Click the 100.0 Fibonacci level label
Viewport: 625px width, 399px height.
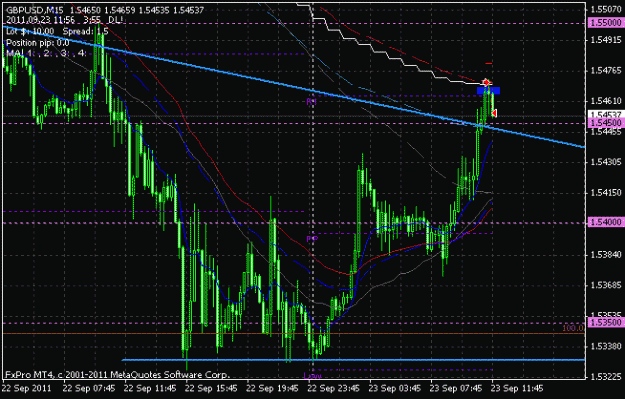(573, 328)
